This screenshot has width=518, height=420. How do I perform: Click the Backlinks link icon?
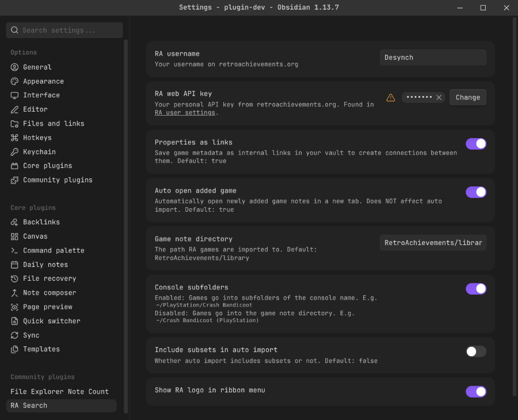tap(14, 222)
